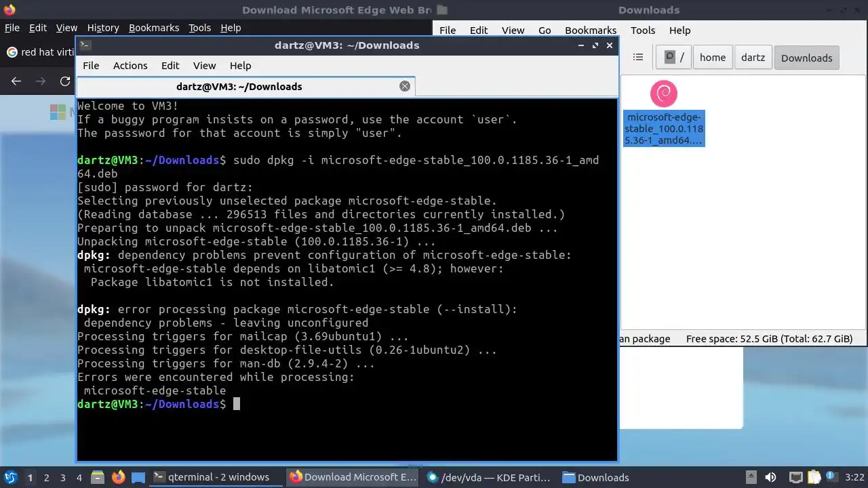Navigate to the 'home' path button
This screenshot has width=868, height=488.
pyautogui.click(x=713, y=58)
